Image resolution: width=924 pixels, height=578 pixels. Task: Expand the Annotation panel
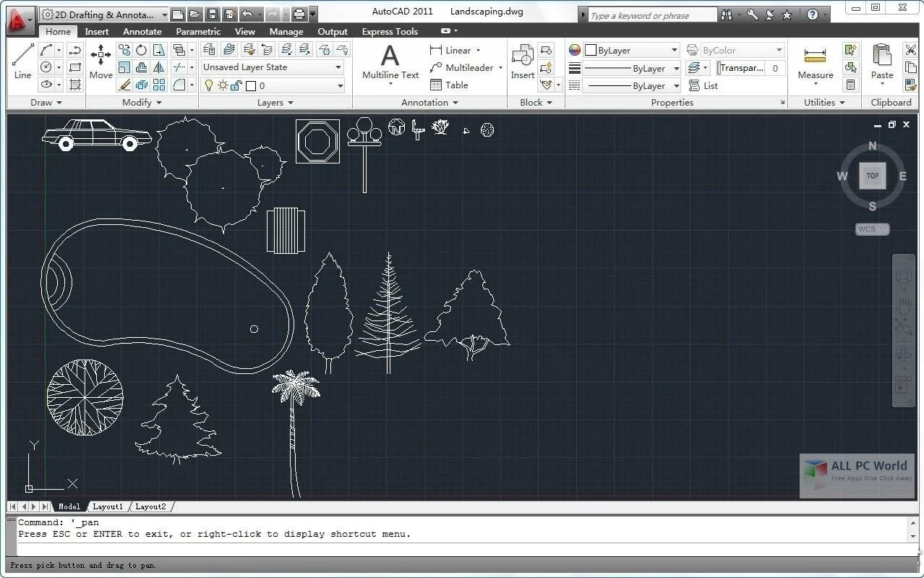pyautogui.click(x=429, y=103)
